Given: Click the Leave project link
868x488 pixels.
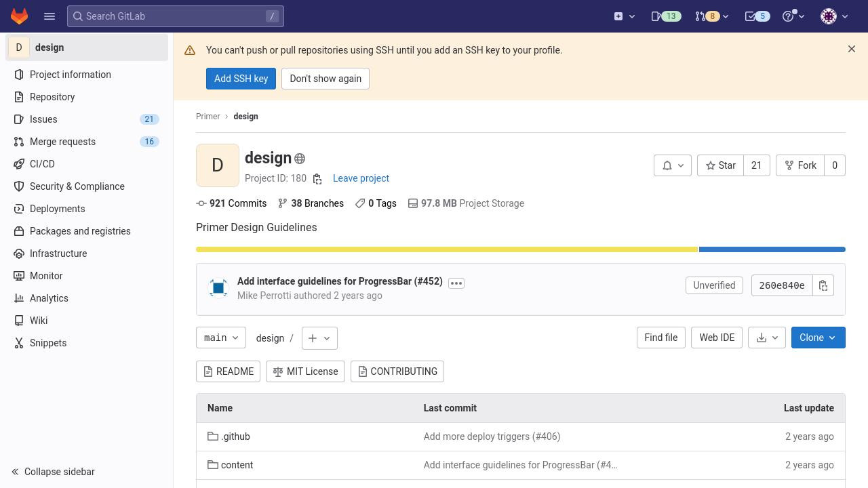Looking at the screenshot, I should tap(361, 178).
